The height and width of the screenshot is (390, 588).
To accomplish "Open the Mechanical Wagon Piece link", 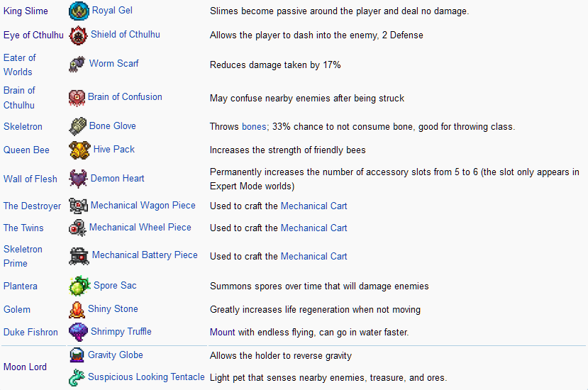I will (143, 205).
